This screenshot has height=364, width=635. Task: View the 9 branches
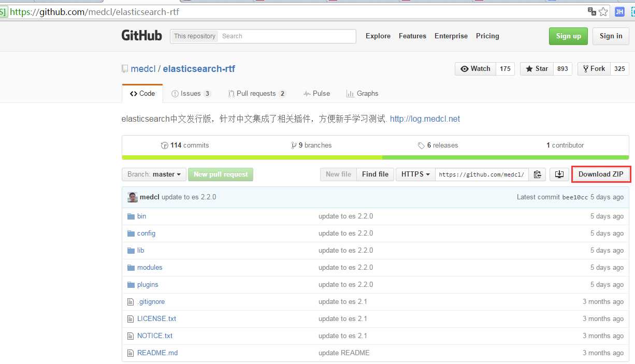pyautogui.click(x=311, y=145)
